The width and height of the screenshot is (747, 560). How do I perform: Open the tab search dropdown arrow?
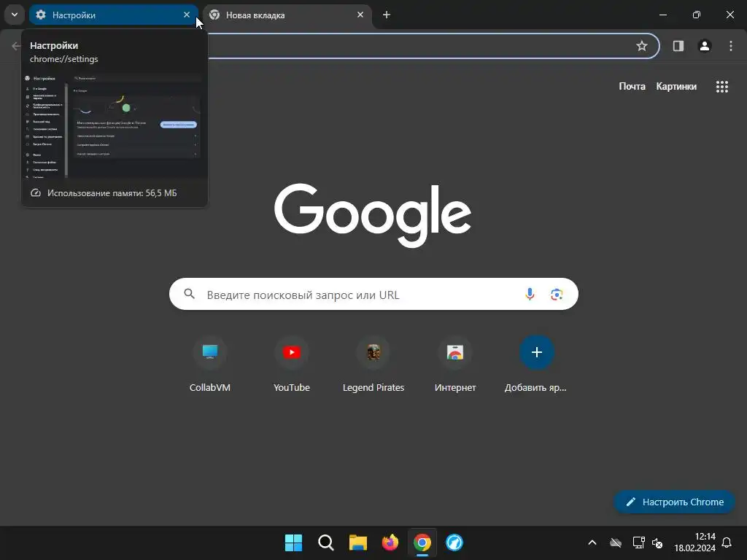(x=15, y=15)
